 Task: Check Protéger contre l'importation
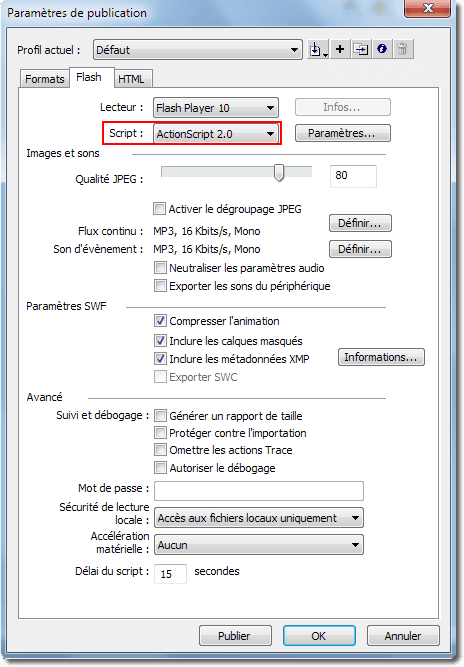[160, 433]
